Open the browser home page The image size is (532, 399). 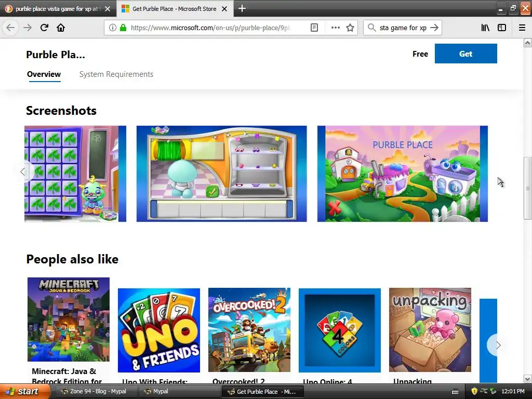pos(61,28)
